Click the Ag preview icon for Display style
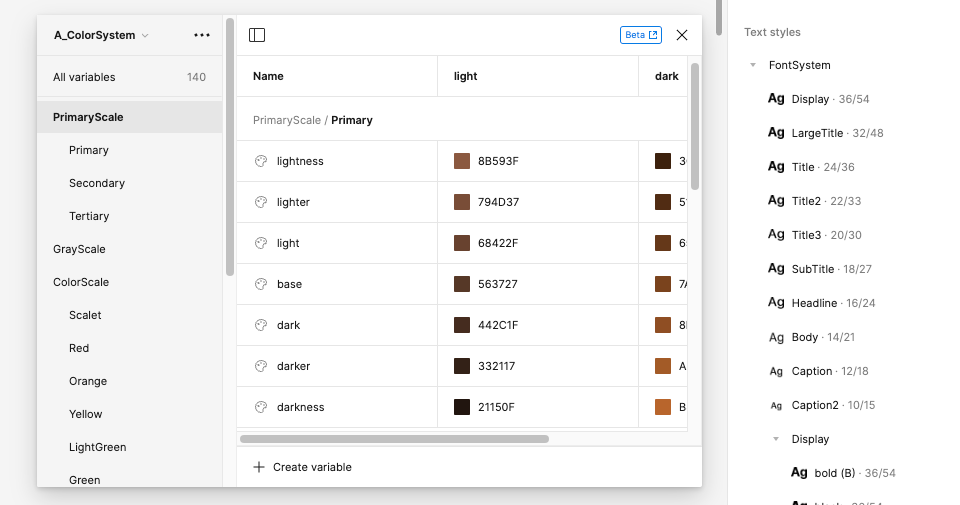The width and height of the screenshot is (960, 505). [776, 99]
